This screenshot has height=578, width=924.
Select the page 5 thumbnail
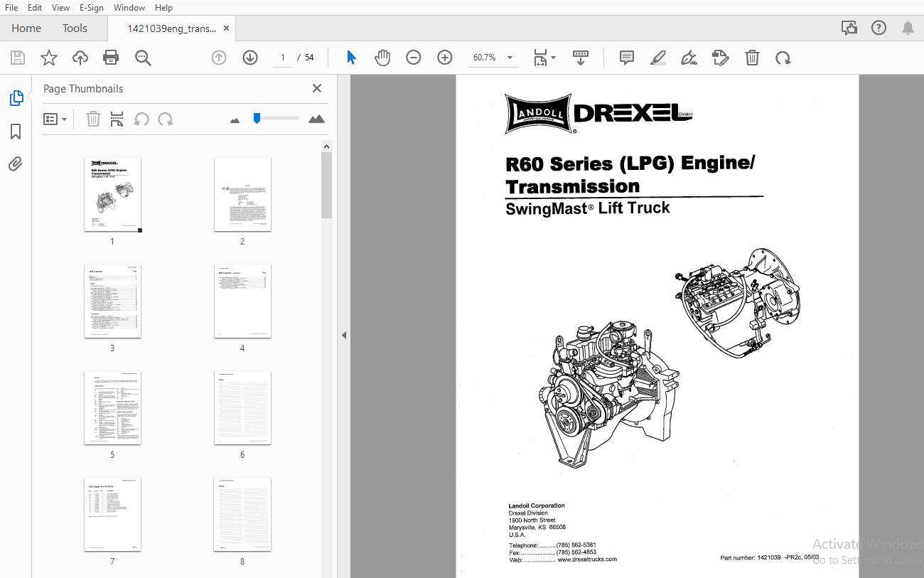[x=112, y=407]
